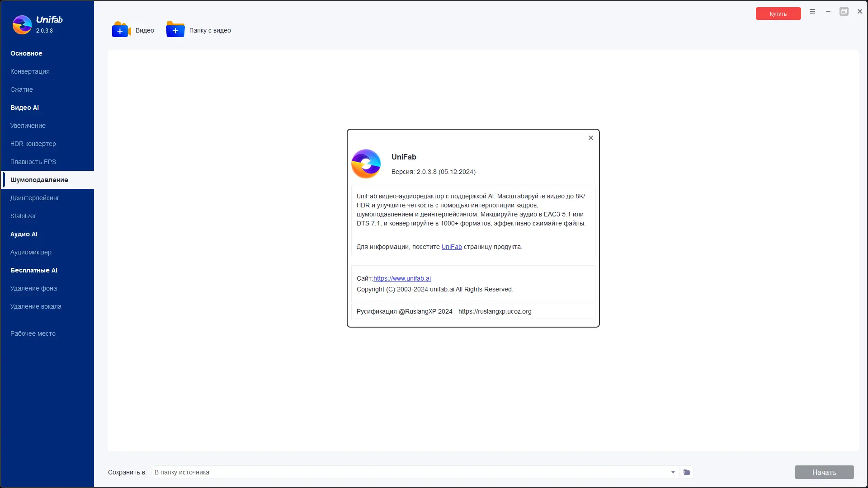Image resolution: width=868 pixels, height=488 pixels.
Task: Open the Увеличение module
Action: (x=28, y=126)
